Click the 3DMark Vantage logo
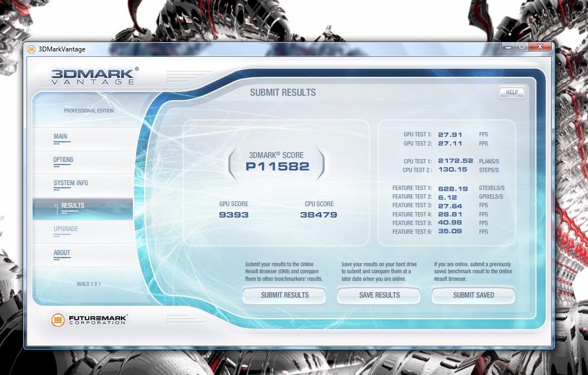The height and width of the screenshot is (375, 588). click(x=95, y=76)
